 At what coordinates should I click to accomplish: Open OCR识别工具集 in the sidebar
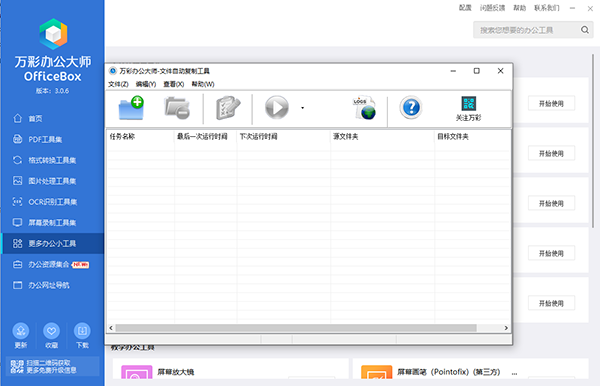pyautogui.click(x=52, y=202)
